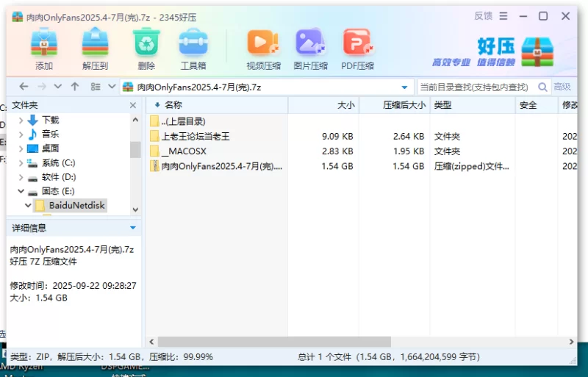Click the 解压到 (Extract to) icon
588x377 pixels.
96,49
